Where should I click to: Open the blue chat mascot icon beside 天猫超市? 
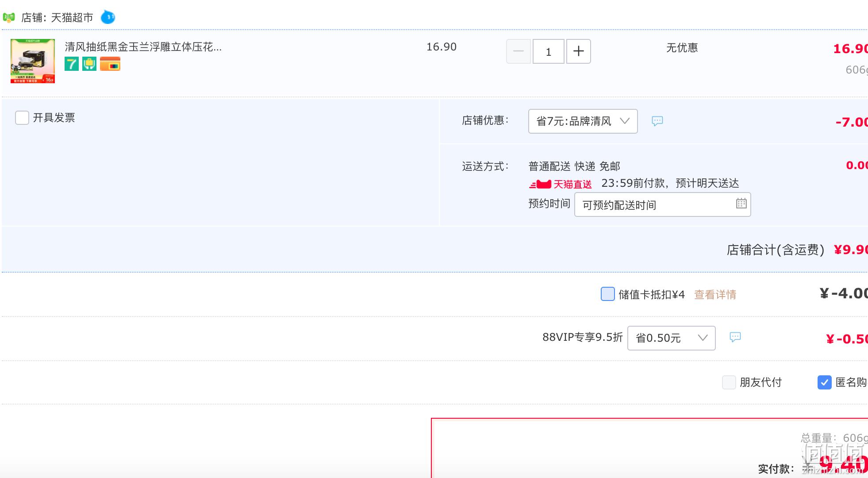(108, 17)
